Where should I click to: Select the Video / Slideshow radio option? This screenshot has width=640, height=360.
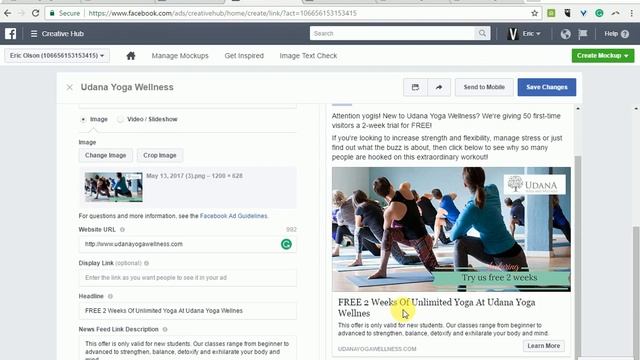click(120, 119)
